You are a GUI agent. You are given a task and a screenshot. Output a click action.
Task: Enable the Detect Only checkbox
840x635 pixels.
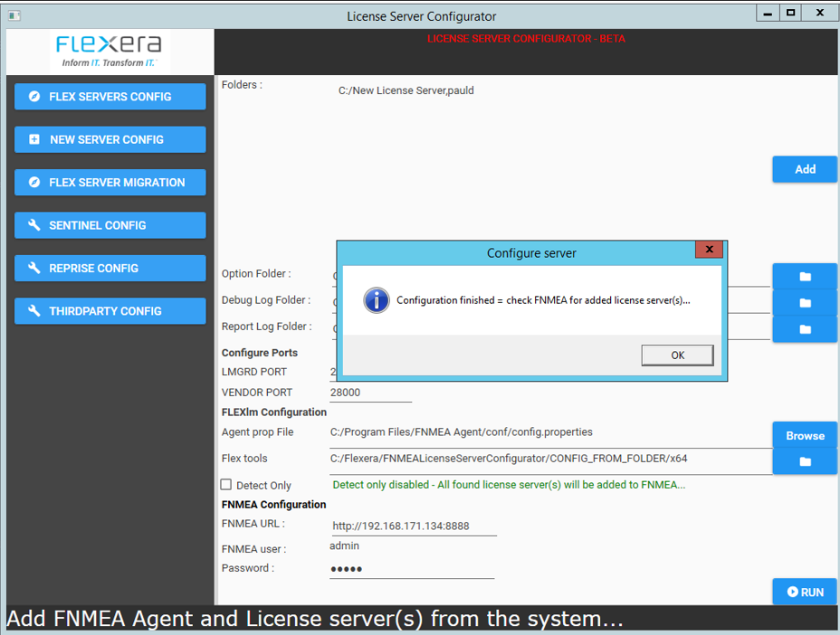226,485
